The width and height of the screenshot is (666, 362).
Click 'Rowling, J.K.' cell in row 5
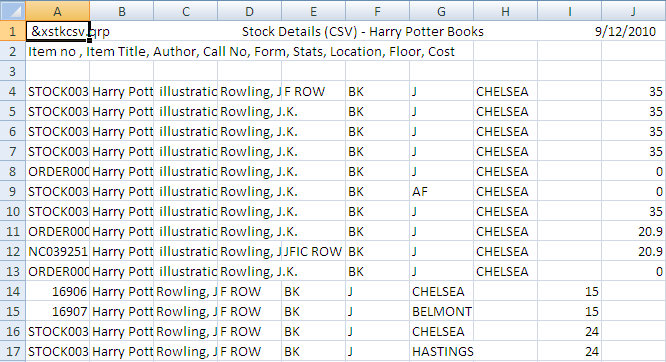tap(249, 111)
